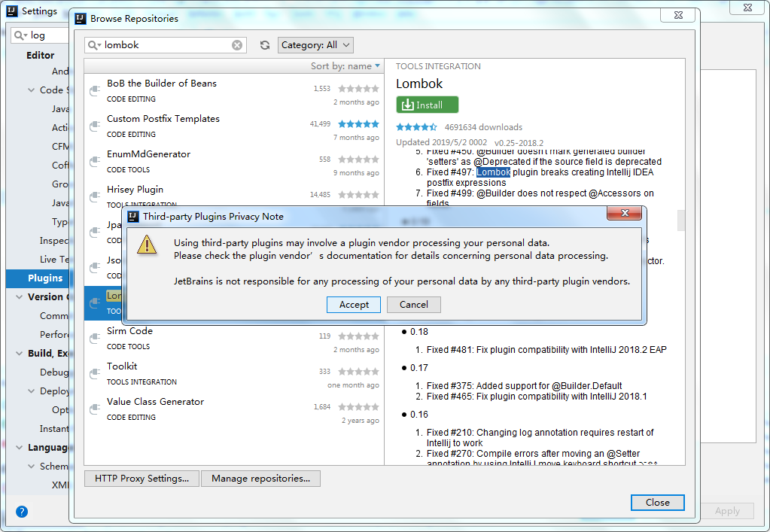The width and height of the screenshot is (770, 532).
Task: Close the Browse Repositories window via Close button
Action: [x=658, y=503]
